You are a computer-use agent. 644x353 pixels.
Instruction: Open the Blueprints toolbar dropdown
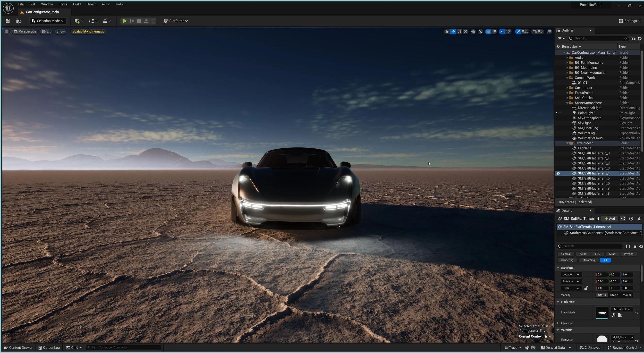93,21
